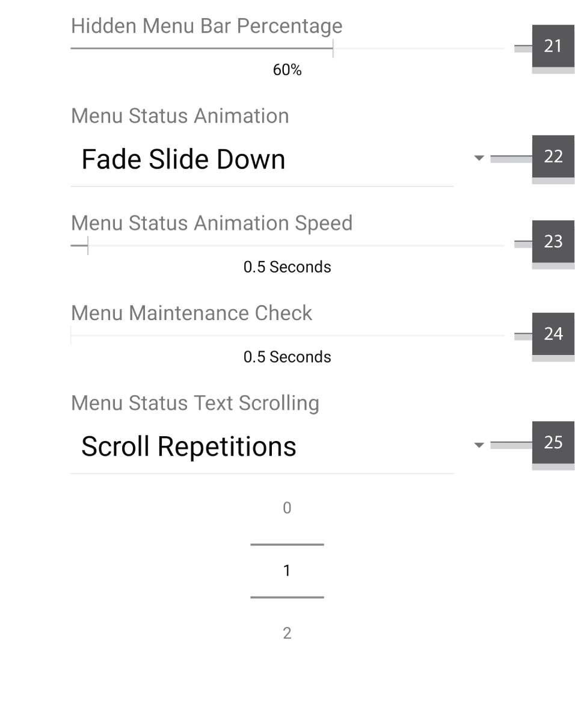The height and width of the screenshot is (728, 575).
Task: Click callout marker 22
Action: point(553,156)
